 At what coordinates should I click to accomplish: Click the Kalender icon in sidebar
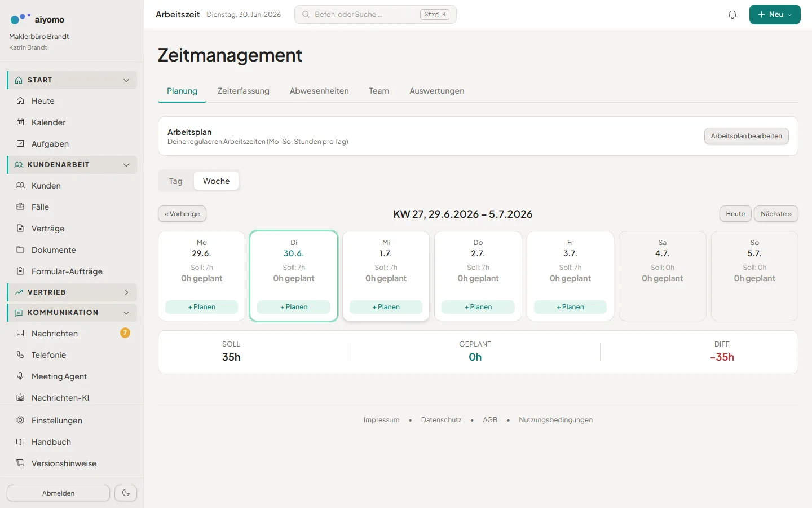20,122
